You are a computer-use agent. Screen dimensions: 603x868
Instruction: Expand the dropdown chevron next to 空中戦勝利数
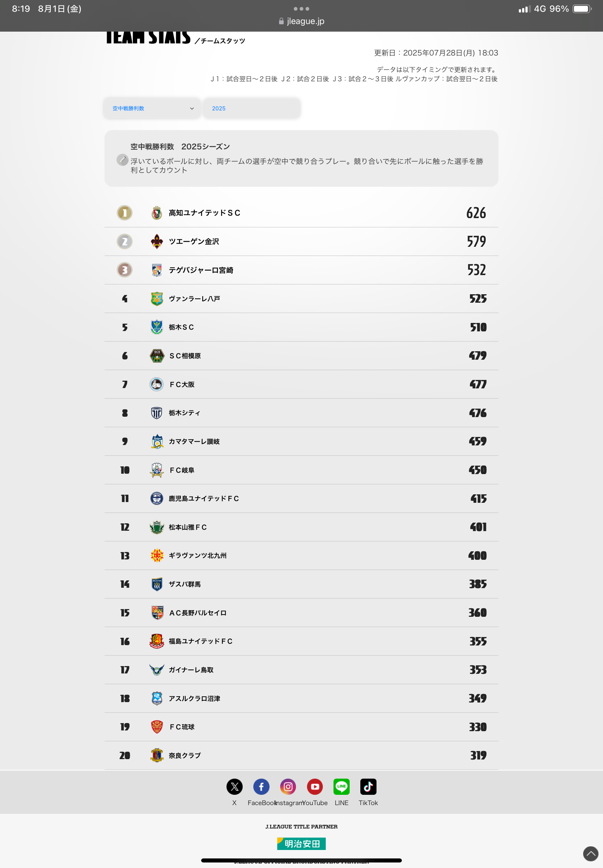point(192,108)
